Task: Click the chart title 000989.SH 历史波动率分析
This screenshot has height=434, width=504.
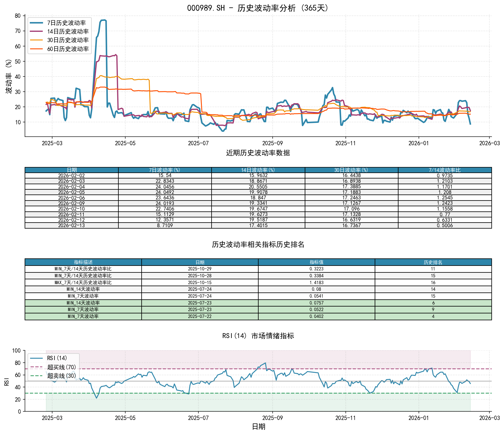Action: (x=258, y=8)
